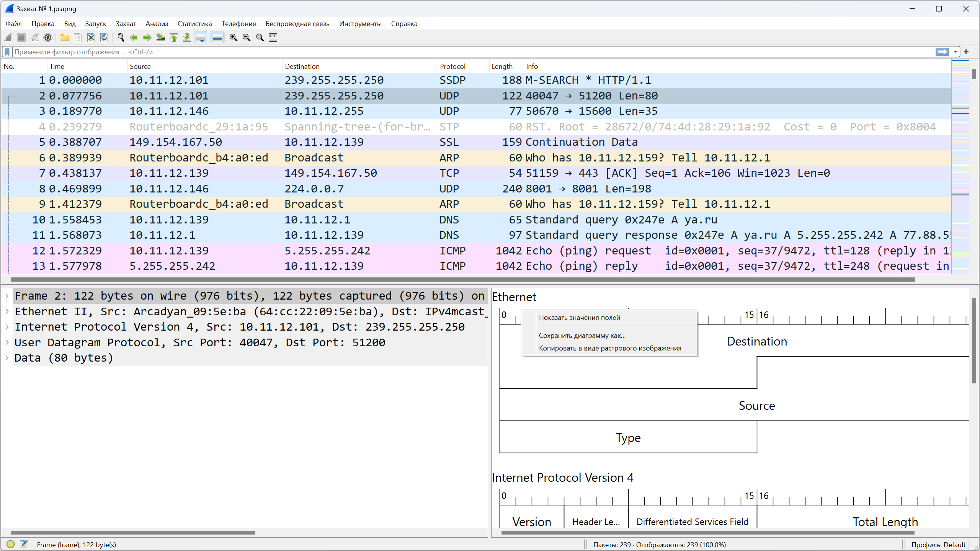
Task: Close this capture file icon
Action: [x=91, y=37]
